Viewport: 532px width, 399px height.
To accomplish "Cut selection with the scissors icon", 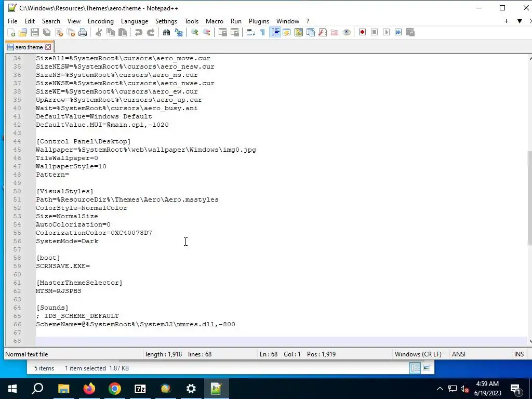I will 98,32.
